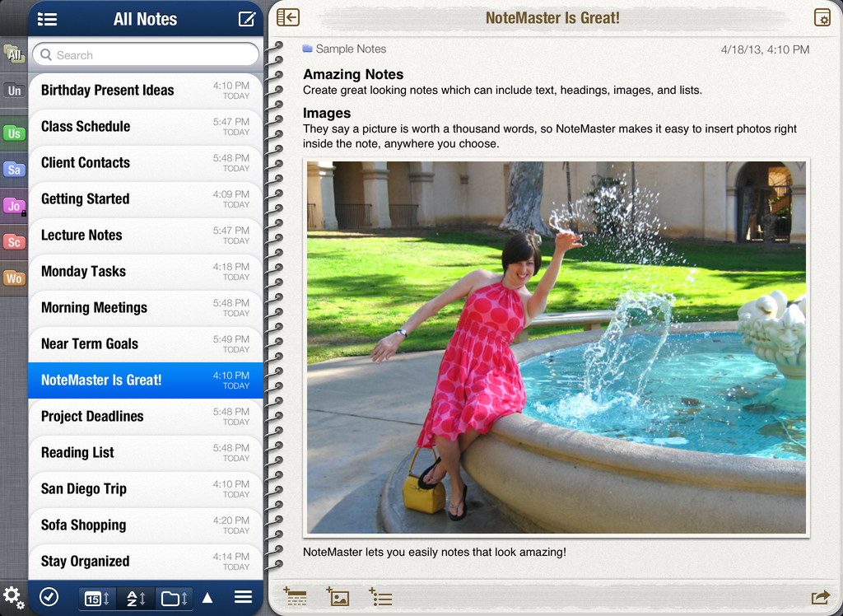
Task: Click the Sample Notes folder label
Action: pyautogui.click(x=344, y=49)
